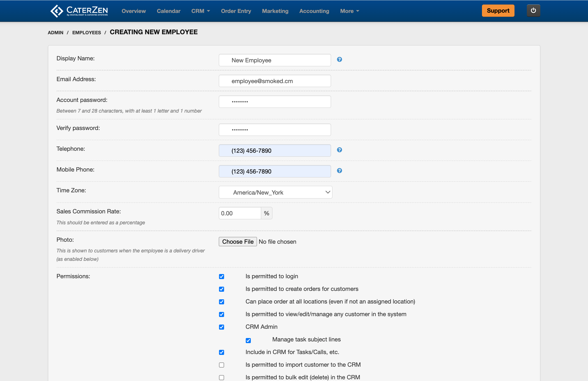588x381 pixels.
Task: Expand the More menu
Action: [x=350, y=11]
